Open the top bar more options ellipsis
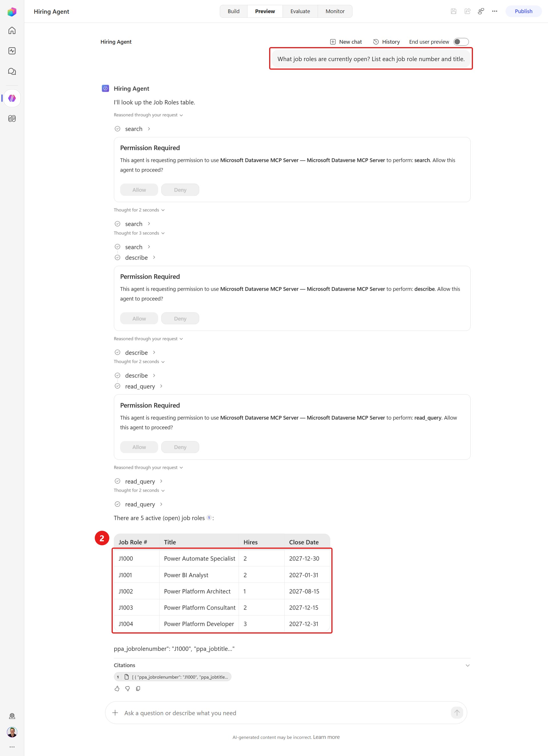This screenshot has height=756, width=548. point(495,11)
